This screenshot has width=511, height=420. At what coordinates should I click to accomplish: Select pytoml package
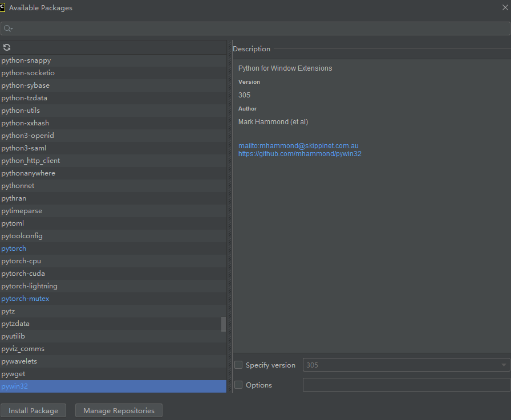click(x=113, y=223)
